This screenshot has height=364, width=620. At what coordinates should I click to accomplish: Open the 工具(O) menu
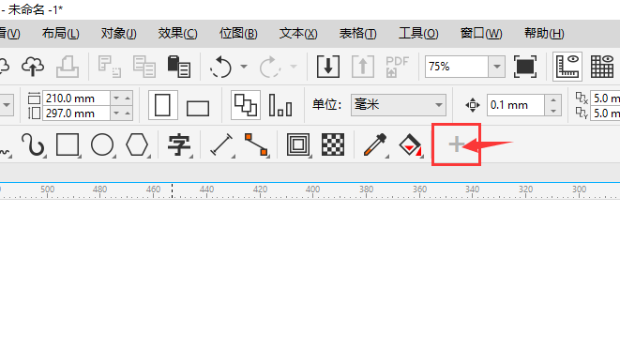[418, 33]
